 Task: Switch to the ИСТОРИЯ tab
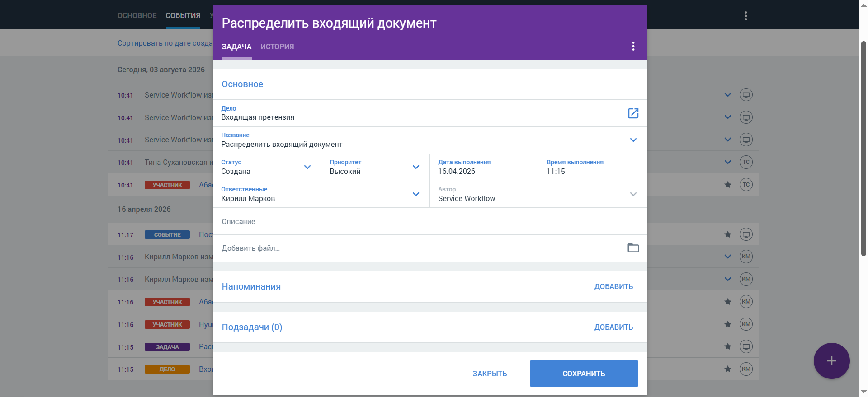(277, 47)
